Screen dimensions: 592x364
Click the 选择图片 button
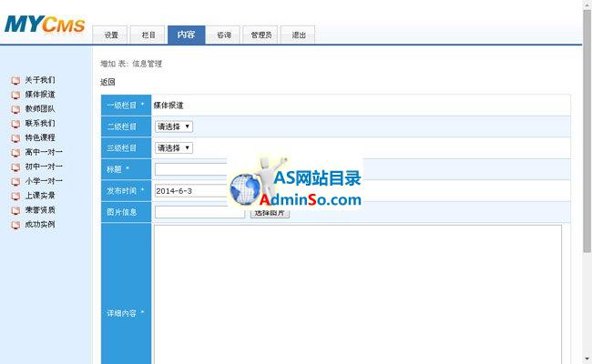tap(270, 213)
